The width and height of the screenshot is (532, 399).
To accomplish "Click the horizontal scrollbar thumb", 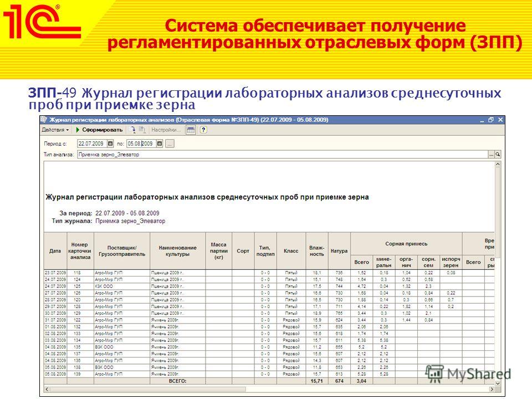I will click(148, 389).
